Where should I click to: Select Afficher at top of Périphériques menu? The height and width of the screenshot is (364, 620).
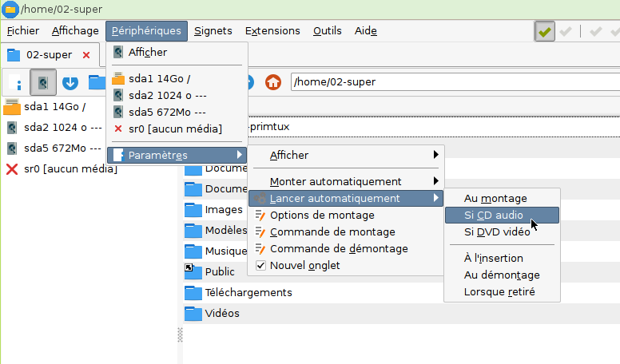coord(177,52)
